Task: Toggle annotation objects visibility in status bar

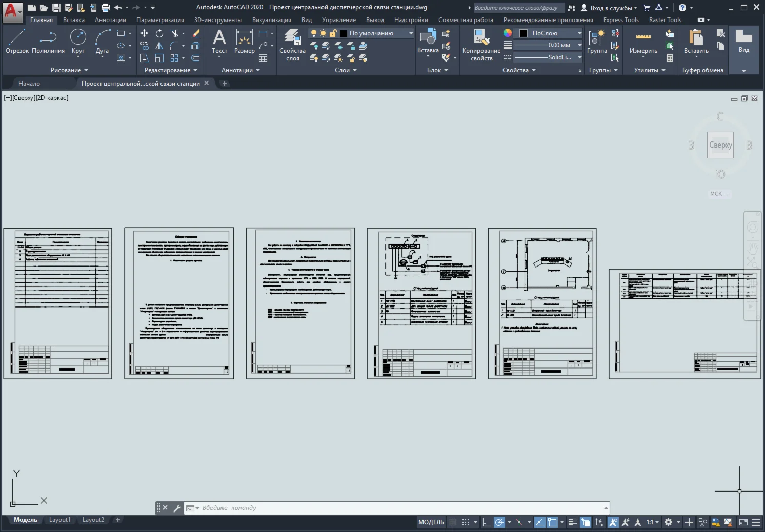Action: coord(613,522)
